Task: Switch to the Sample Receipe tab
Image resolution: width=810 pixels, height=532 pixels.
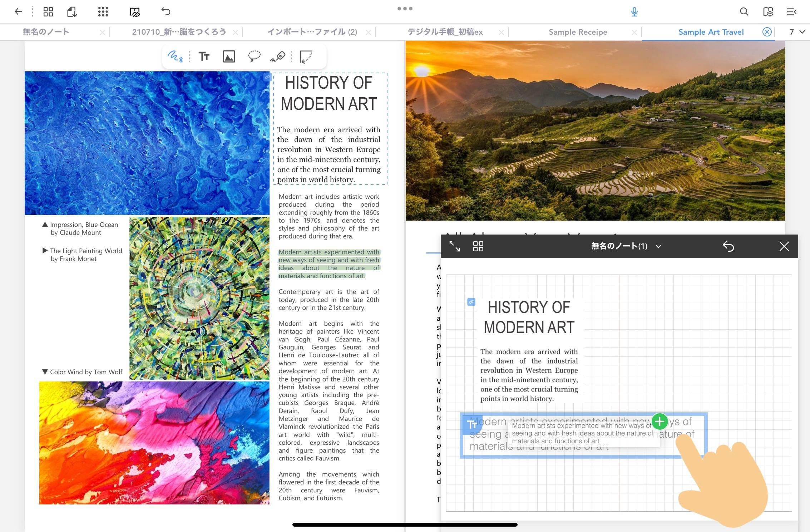Action: click(578, 32)
